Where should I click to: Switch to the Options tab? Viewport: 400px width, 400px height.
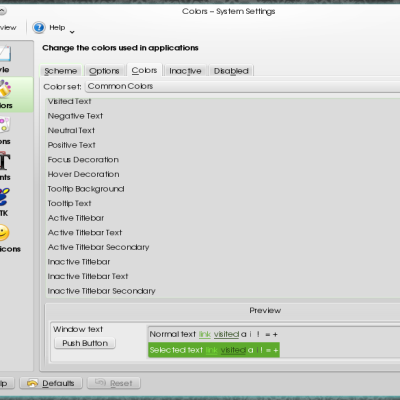point(104,71)
